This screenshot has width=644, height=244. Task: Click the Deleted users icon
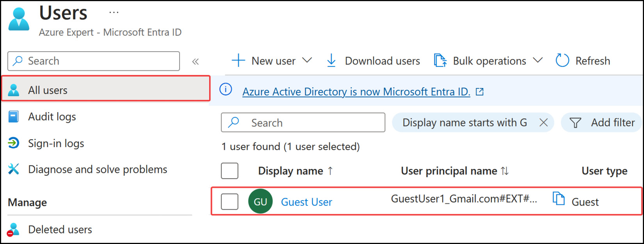(13, 230)
